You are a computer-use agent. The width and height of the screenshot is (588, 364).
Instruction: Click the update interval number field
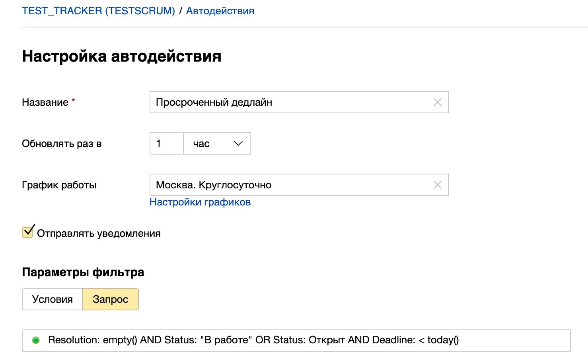pos(166,144)
